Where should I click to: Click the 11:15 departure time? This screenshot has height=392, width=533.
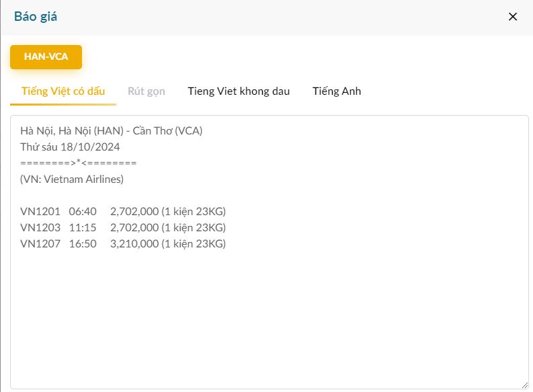tap(83, 228)
